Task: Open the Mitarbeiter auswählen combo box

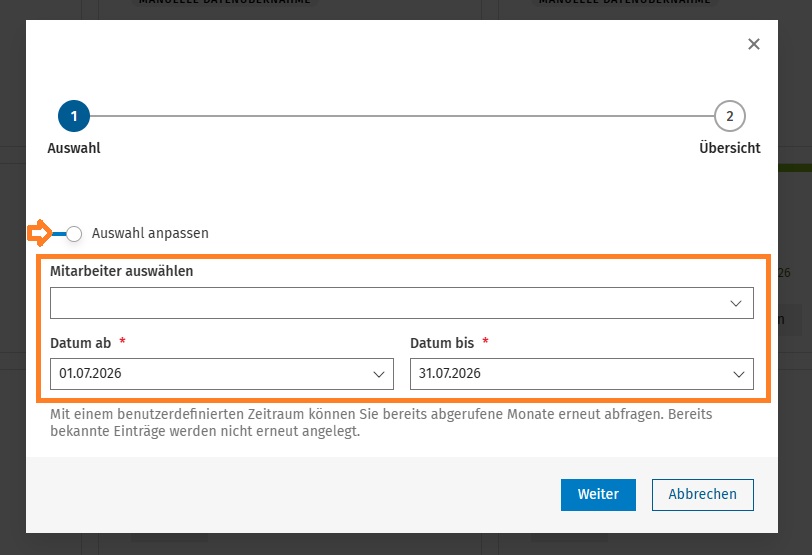Action: [401, 303]
